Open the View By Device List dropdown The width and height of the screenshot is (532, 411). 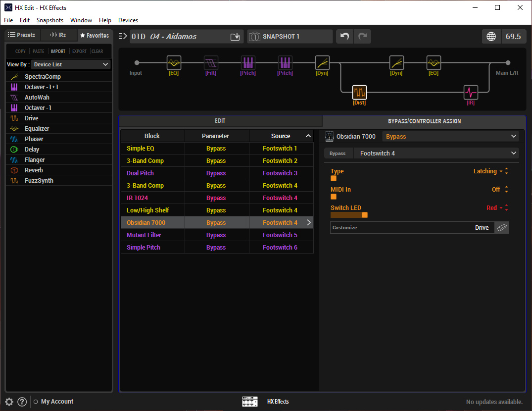click(x=71, y=64)
